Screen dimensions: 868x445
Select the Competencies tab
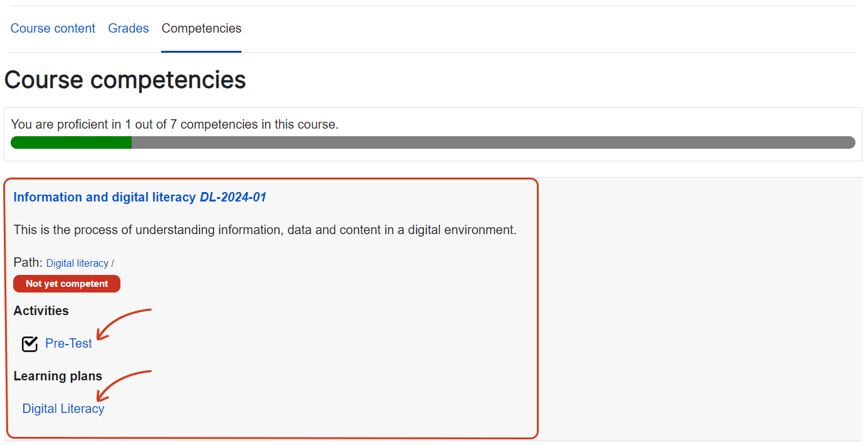pyautogui.click(x=201, y=28)
